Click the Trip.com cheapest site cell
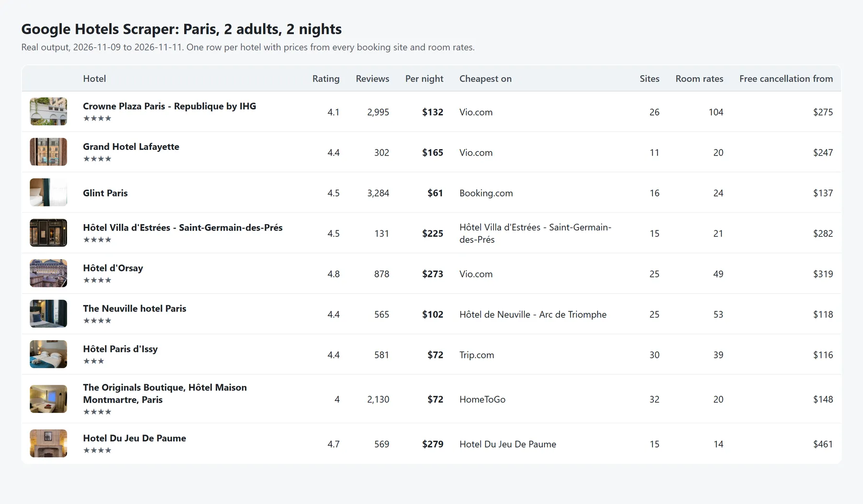 [477, 355]
